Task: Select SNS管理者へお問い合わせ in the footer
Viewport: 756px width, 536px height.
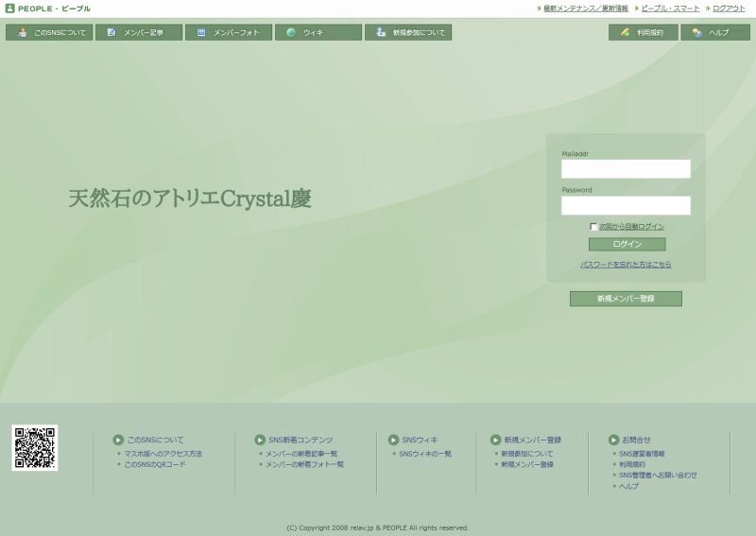Action: coord(658,475)
